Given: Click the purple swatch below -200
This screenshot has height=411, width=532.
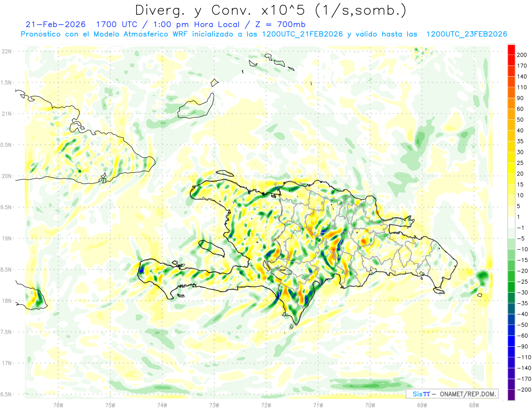Looking at the screenshot, I should coord(511,395).
